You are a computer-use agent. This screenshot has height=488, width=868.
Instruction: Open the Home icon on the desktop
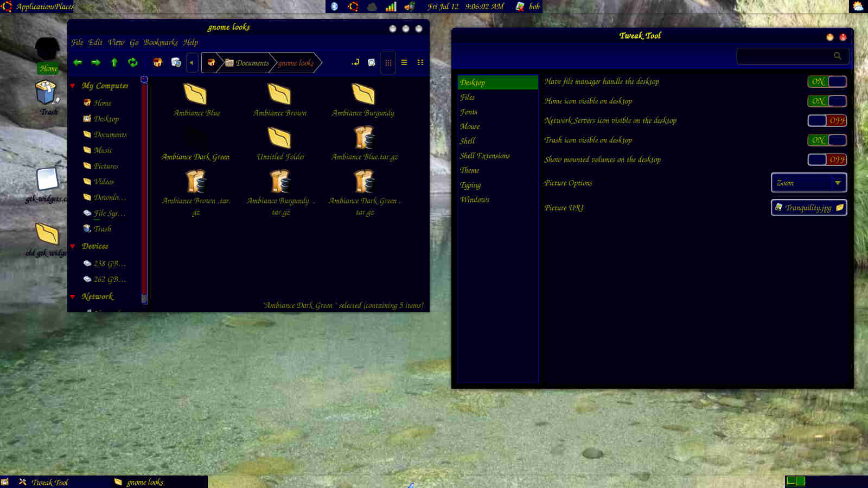[x=48, y=55]
